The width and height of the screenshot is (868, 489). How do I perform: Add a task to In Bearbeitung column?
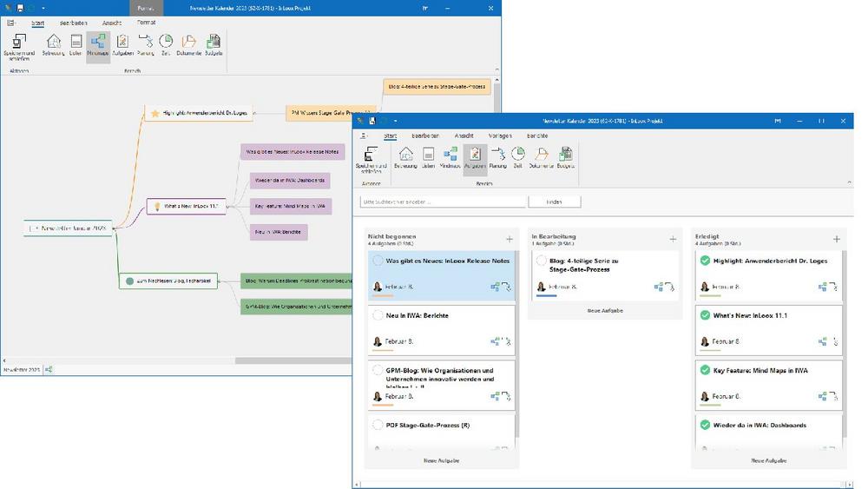(x=673, y=239)
